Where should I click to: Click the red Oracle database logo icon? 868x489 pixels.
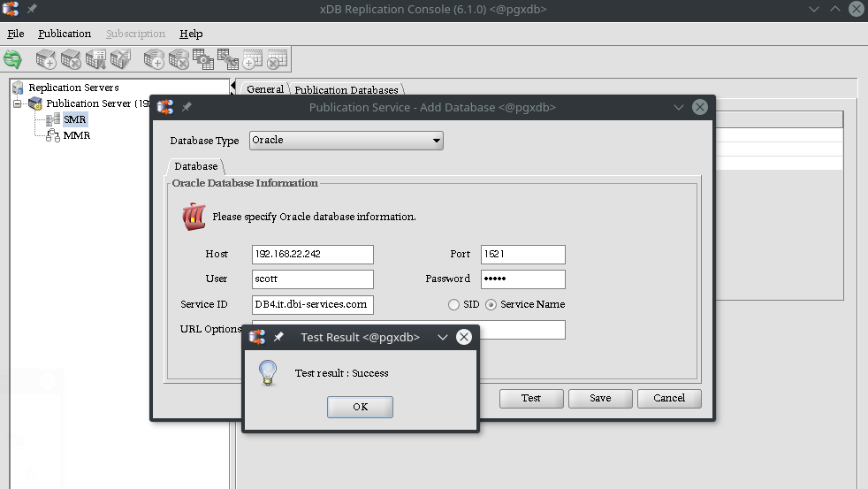[x=194, y=217]
